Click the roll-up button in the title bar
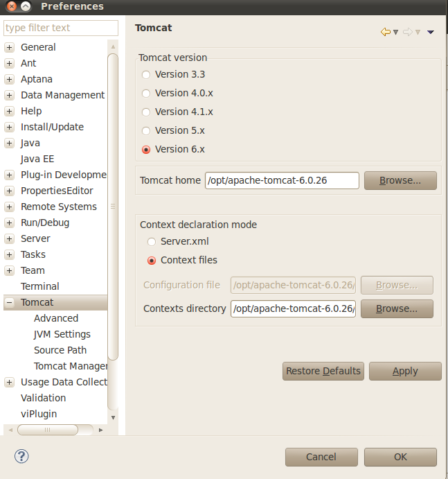The height and width of the screenshot is (479, 448). pos(26,6)
